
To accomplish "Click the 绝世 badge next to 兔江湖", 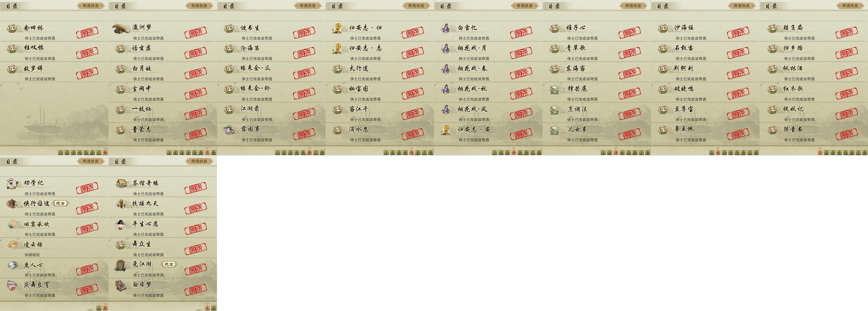I will 169,264.
